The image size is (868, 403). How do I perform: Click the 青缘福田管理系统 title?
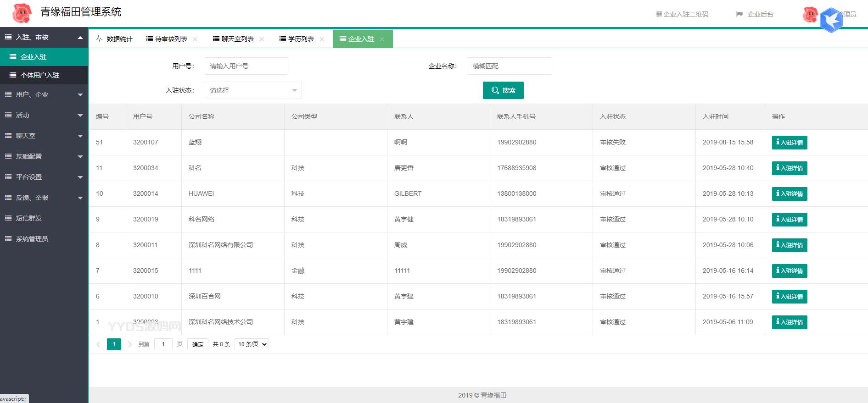81,12
